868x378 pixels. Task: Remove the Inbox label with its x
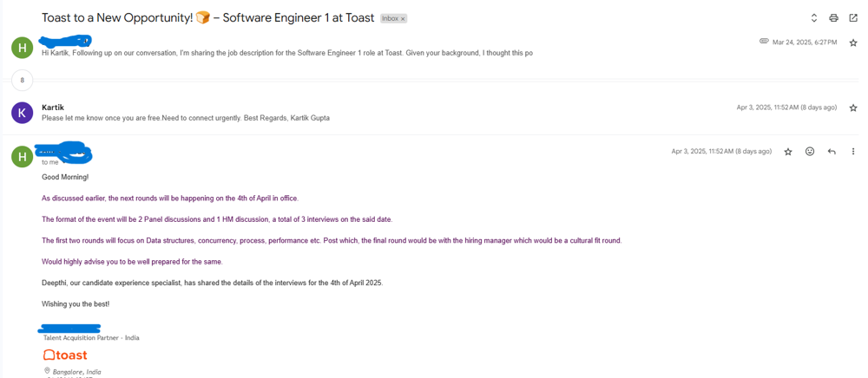click(x=403, y=19)
